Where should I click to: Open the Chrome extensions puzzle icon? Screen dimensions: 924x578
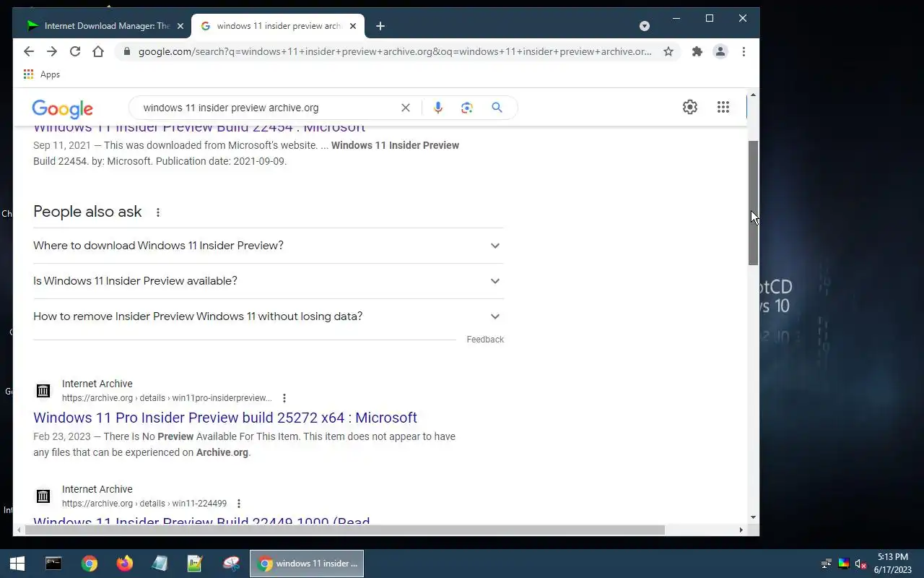697,51
